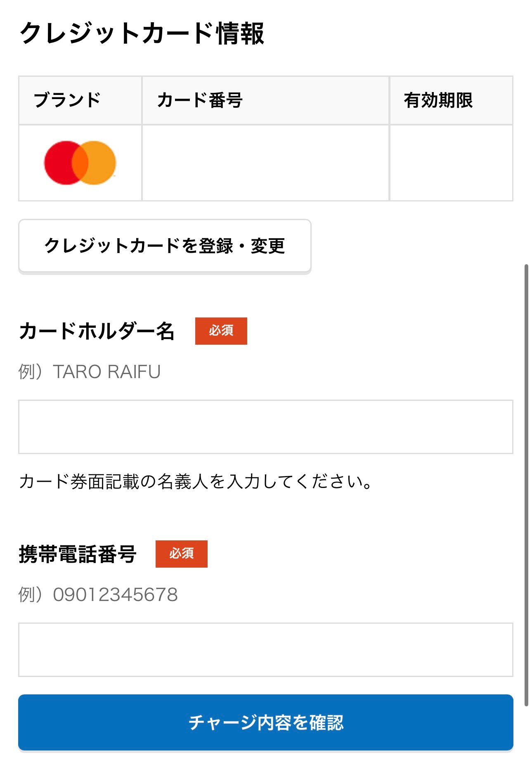
Task: Click the vertical scrollbar on the right edge
Action: pyautogui.click(x=526, y=485)
